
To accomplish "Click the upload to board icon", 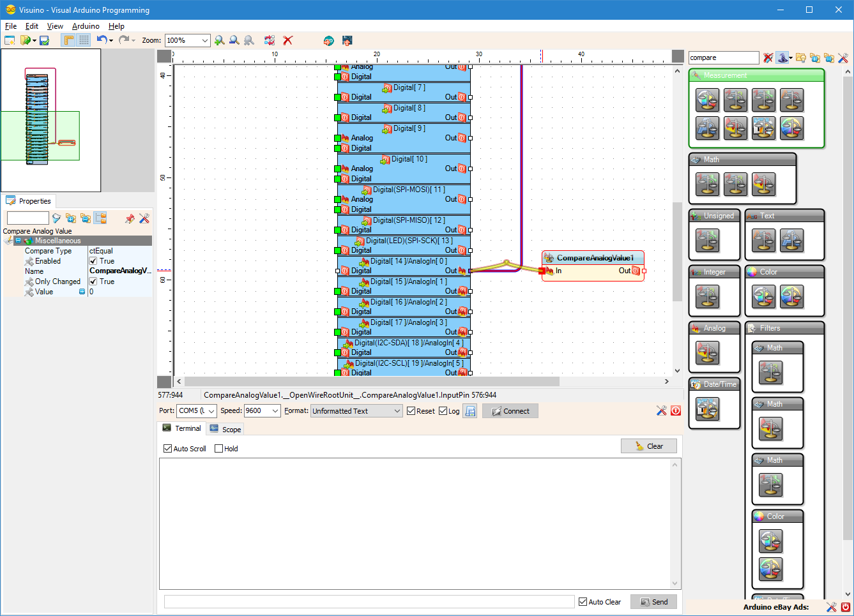I will point(347,40).
